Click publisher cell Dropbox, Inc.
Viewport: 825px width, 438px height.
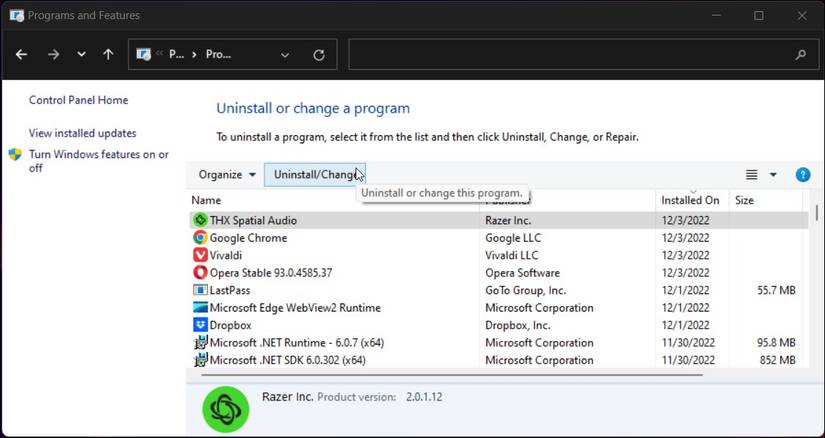coord(518,325)
